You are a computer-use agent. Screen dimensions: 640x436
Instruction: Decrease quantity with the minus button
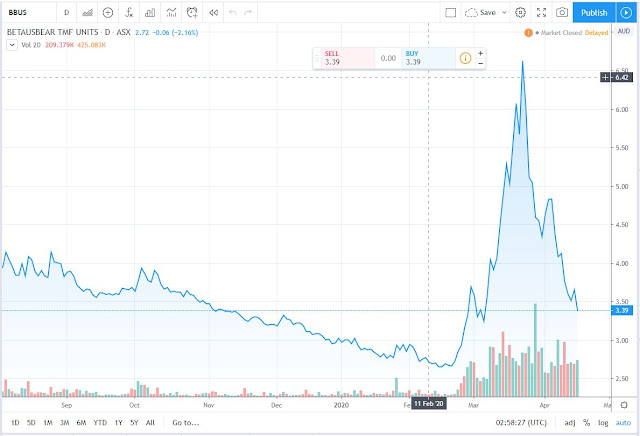click(480, 63)
